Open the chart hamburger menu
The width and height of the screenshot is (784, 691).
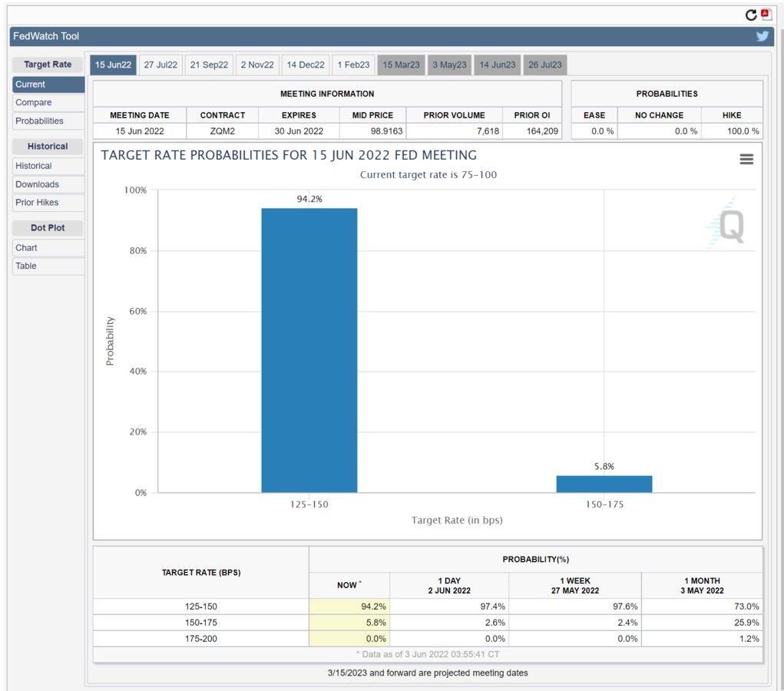point(746,159)
